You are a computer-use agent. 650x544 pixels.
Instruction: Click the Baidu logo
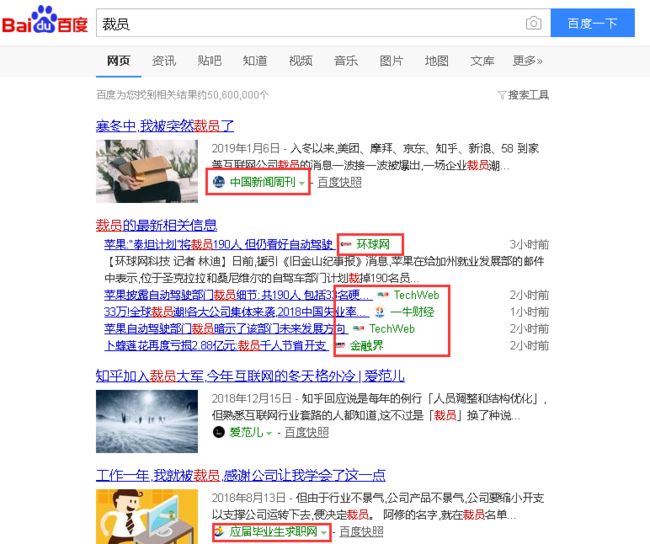pyautogui.click(x=45, y=20)
